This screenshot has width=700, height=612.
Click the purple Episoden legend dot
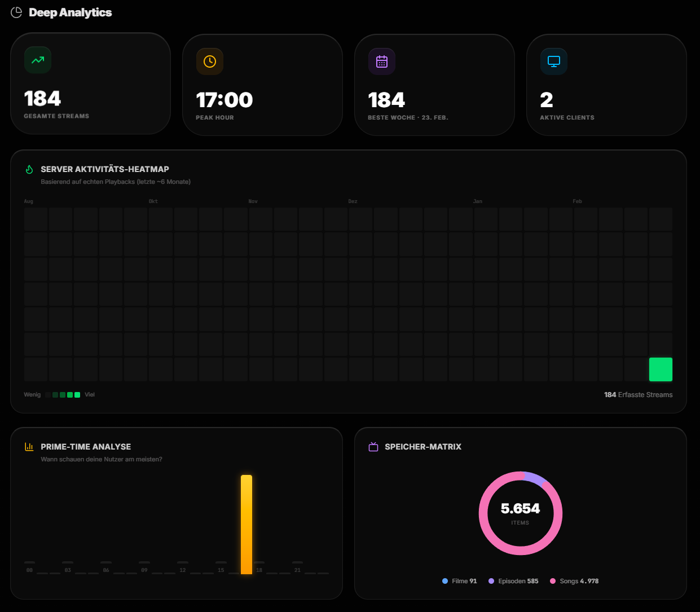491,581
